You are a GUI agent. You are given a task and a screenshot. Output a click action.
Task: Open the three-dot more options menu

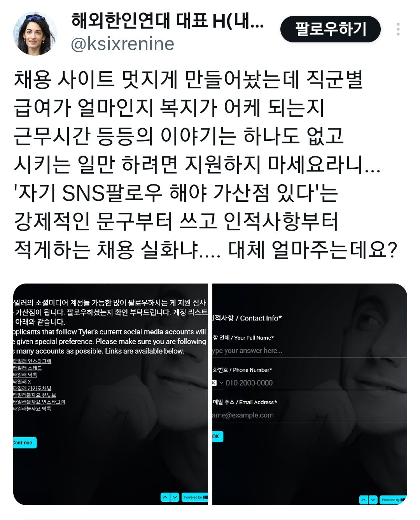(398, 29)
